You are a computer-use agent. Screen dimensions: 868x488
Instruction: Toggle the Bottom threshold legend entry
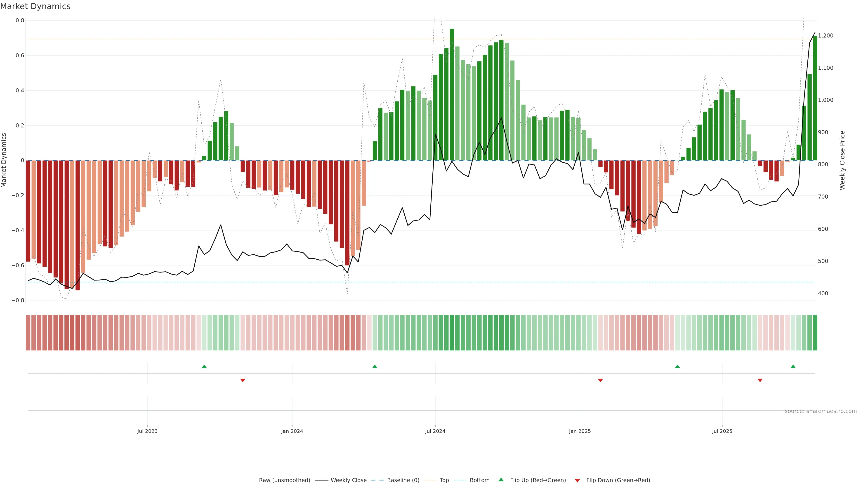pyautogui.click(x=479, y=480)
